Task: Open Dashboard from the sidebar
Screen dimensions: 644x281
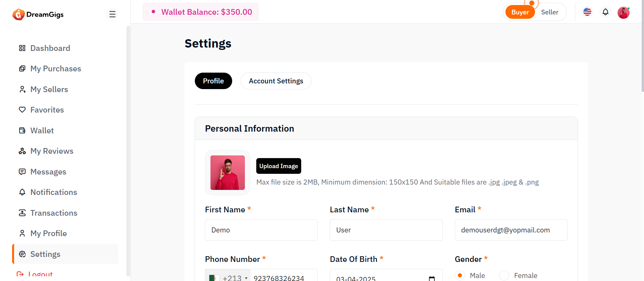Action: click(x=50, y=48)
